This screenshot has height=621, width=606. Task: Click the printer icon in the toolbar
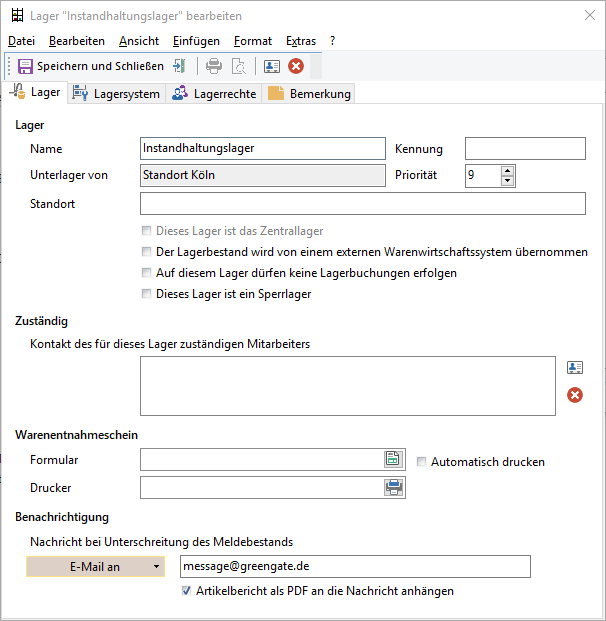point(214,66)
